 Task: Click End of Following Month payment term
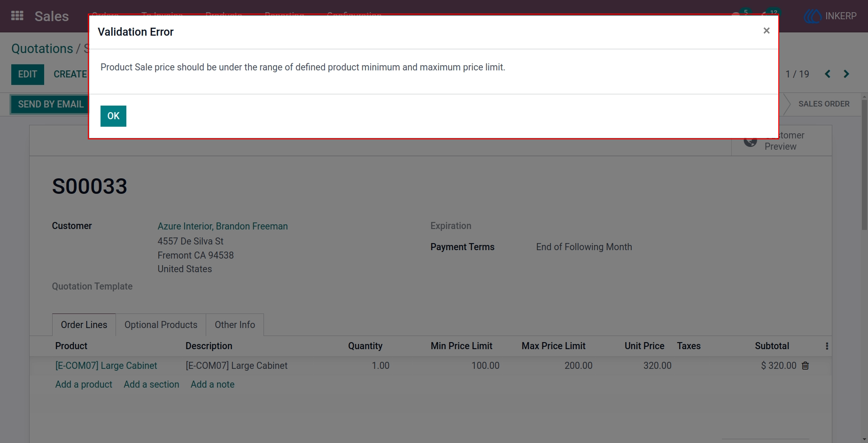point(584,247)
